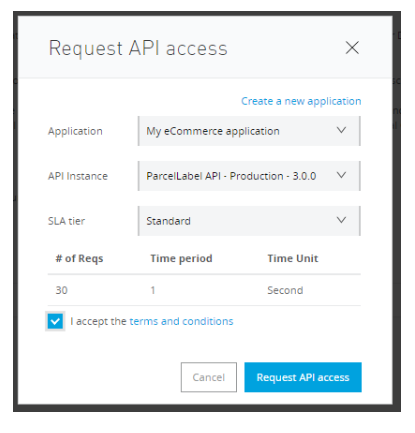Click the Application field label
The height and width of the screenshot is (433, 415).
click(75, 131)
